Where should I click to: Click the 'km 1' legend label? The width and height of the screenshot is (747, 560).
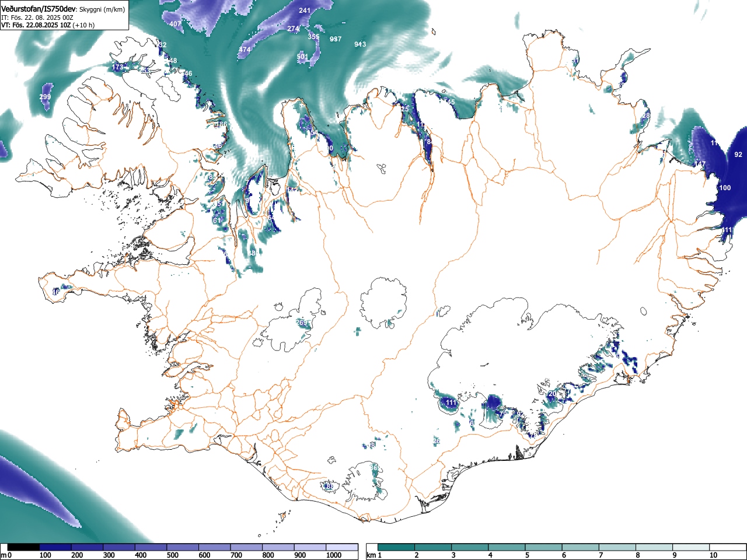(374, 555)
